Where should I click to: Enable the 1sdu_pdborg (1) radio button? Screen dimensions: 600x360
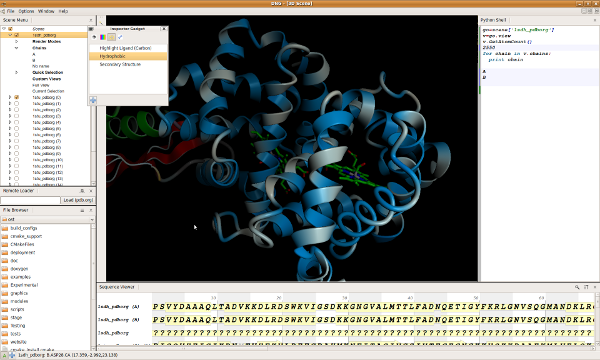pyautogui.click(x=16, y=103)
